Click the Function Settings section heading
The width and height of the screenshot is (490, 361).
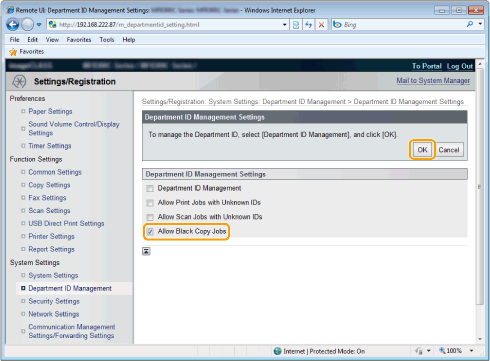[36, 159]
